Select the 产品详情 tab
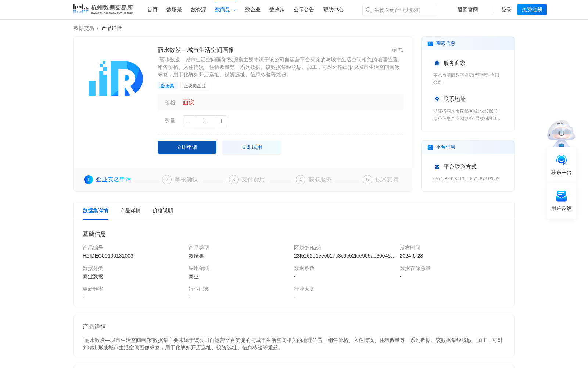Viewport: 588px width, 368px height. point(130,210)
